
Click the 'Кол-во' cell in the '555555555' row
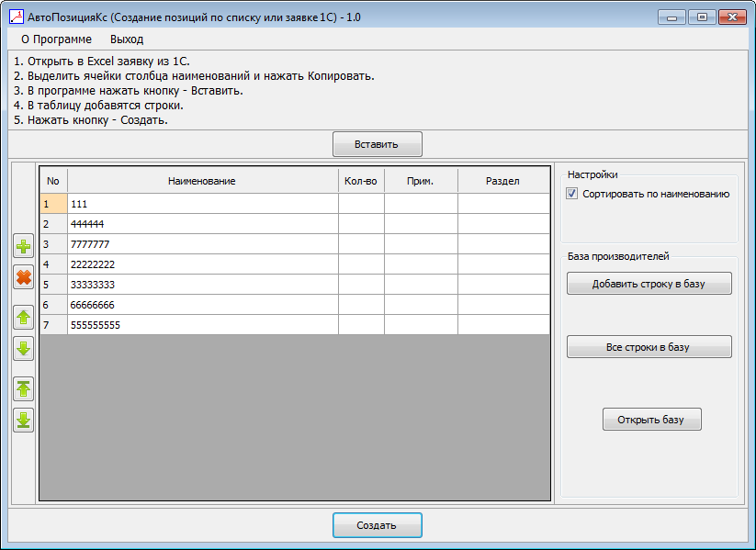361,325
